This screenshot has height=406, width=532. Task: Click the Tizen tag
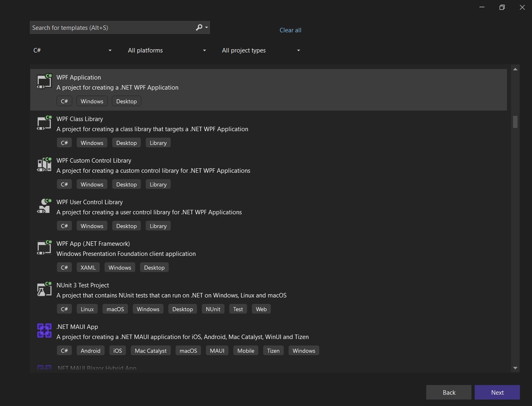273,351
